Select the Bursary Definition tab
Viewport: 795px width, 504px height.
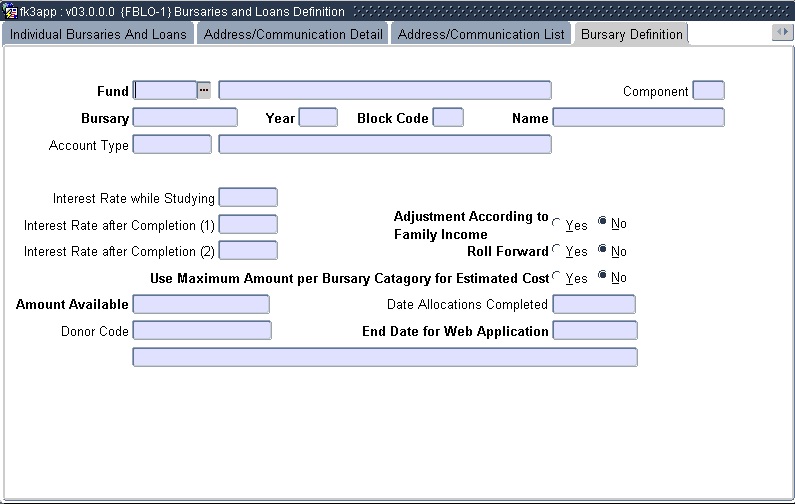coord(631,34)
